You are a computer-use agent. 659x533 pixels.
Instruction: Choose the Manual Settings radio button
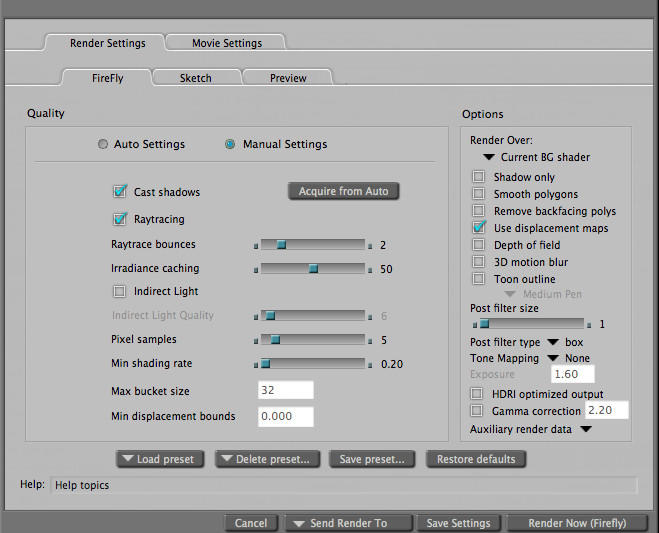coord(230,144)
